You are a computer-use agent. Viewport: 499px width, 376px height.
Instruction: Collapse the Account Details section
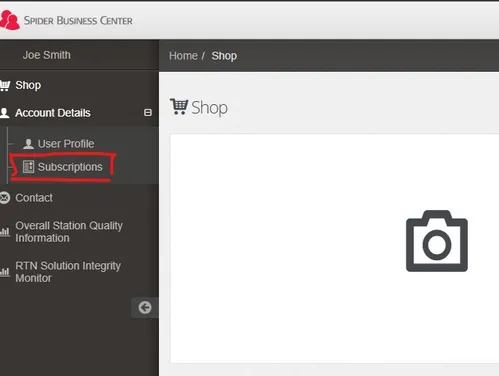tap(148, 113)
